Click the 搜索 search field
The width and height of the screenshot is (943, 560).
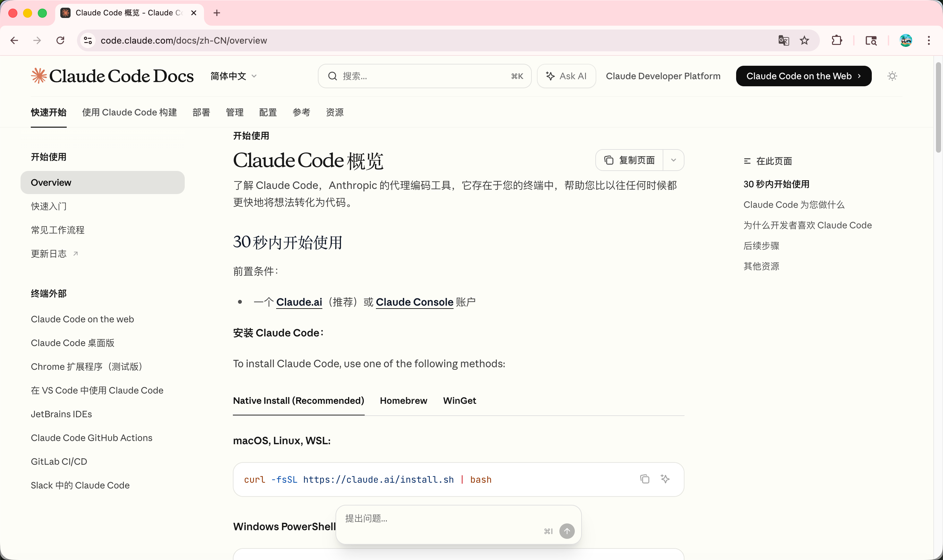424,76
